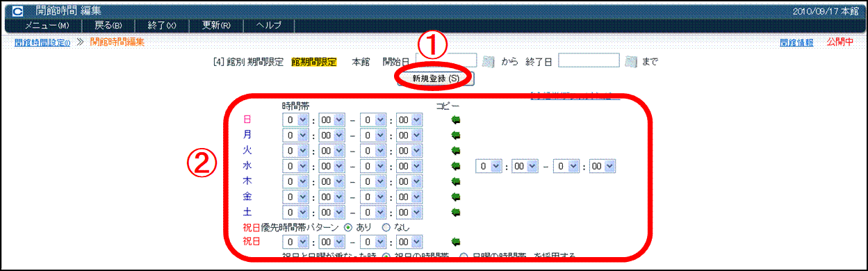The width and height of the screenshot is (868, 271).
Task: Open the 開館情報 link
Action: coord(796,42)
